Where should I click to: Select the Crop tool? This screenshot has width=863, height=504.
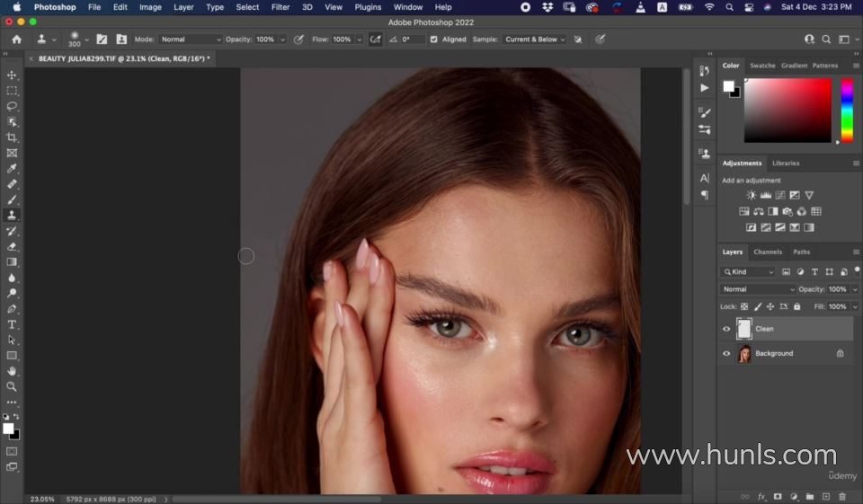[12, 137]
